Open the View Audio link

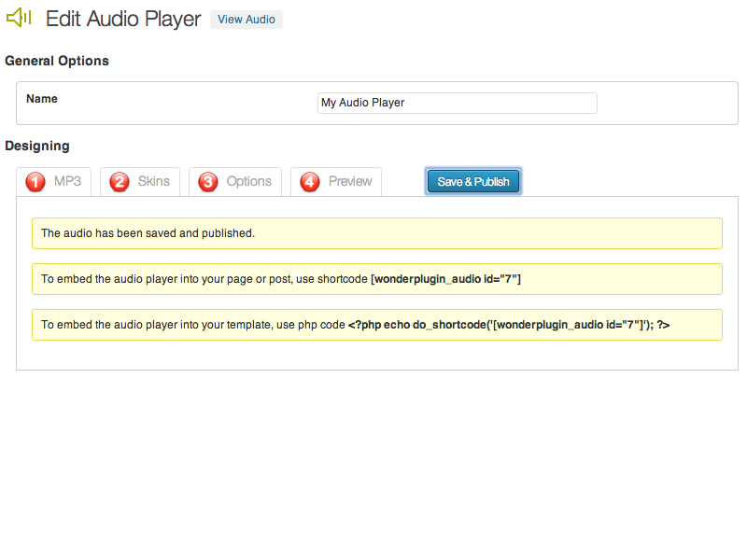247,20
